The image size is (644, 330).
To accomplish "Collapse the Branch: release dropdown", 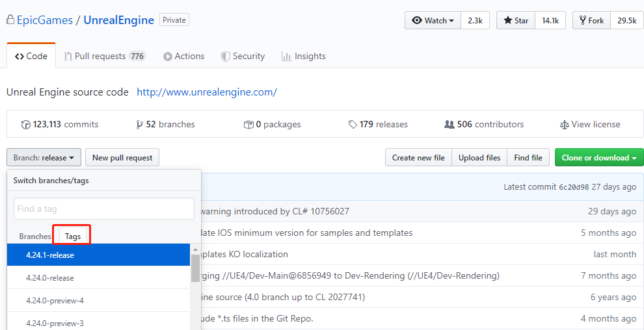I will click(44, 157).
